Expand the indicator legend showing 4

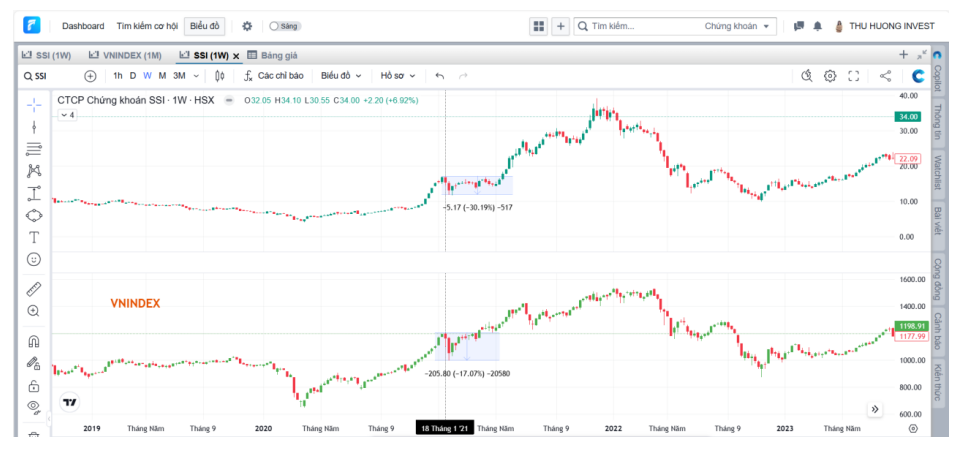click(x=67, y=115)
